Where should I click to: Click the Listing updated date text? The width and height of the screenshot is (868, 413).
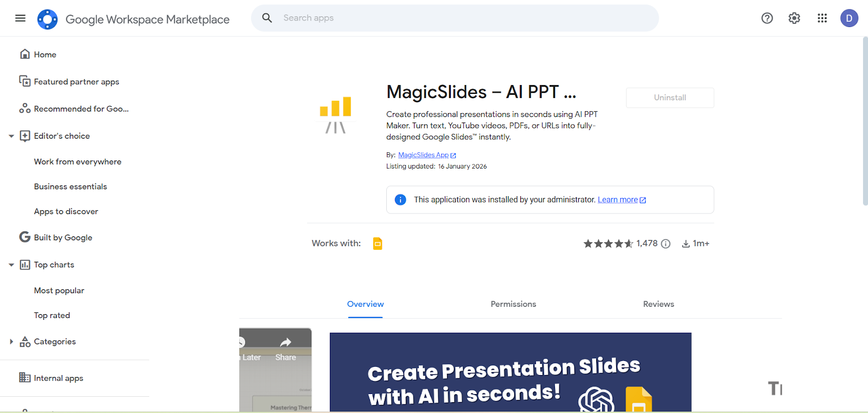436,166
